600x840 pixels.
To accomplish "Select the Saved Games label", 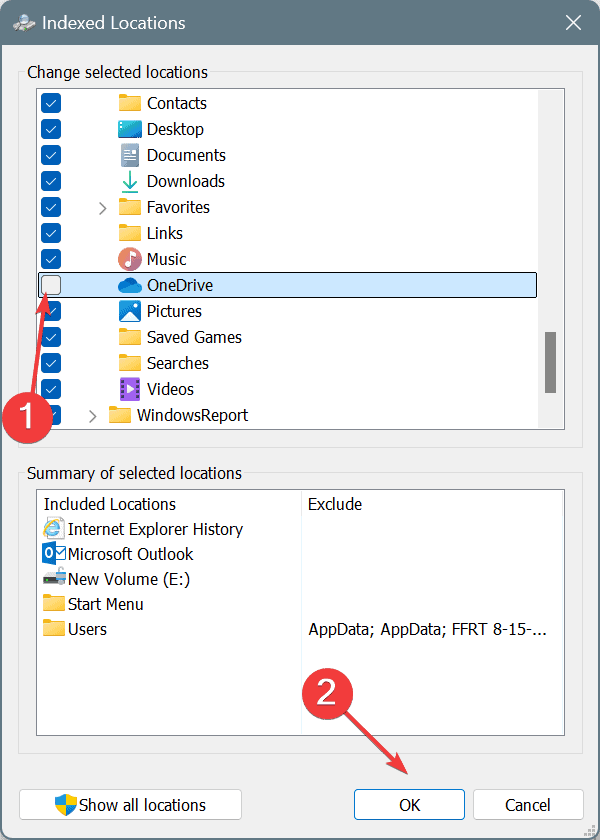I will click(x=194, y=337).
